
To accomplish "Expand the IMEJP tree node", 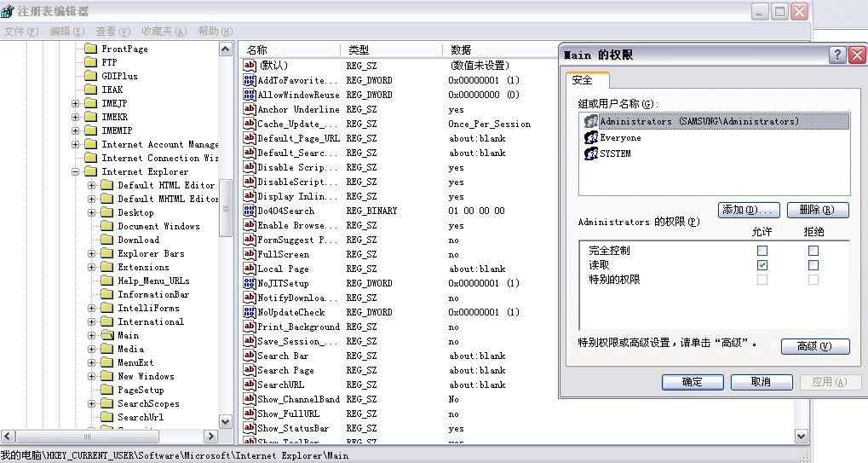I will [x=75, y=103].
